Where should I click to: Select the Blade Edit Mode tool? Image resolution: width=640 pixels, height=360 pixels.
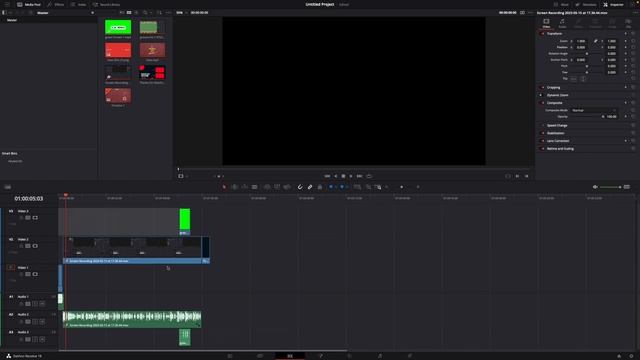click(x=254, y=187)
